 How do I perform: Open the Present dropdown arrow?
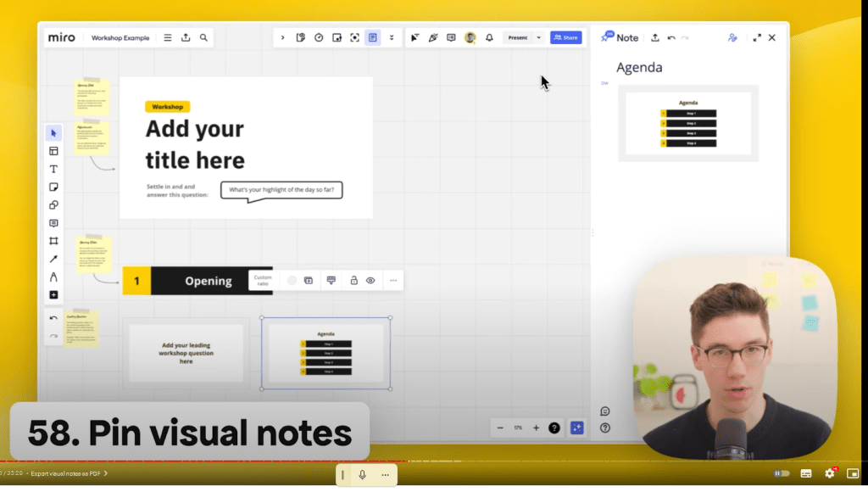point(538,37)
